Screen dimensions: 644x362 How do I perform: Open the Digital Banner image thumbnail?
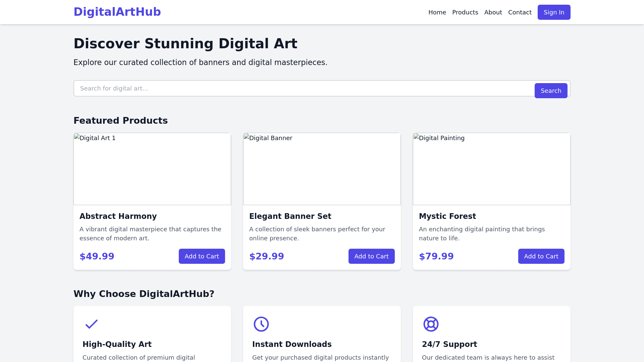coord(322,169)
